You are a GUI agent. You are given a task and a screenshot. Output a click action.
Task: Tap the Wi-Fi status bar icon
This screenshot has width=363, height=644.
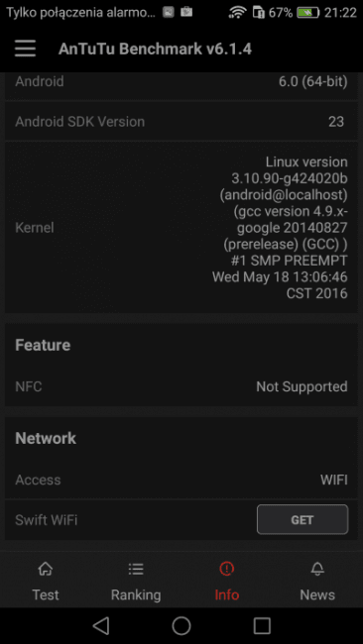tap(237, 13)
